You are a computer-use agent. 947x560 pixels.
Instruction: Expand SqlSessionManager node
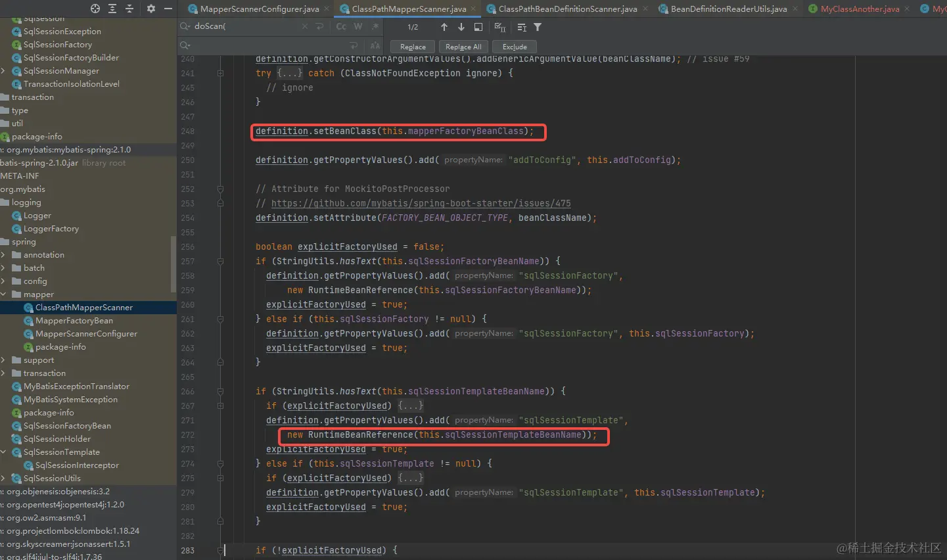tap(3, 70)
